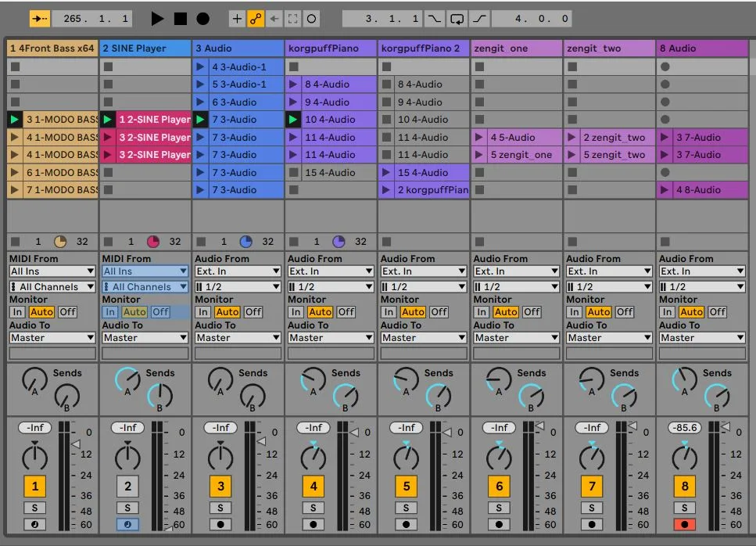The width and height of the screenshot is (756, 546).
Task: Launch the 4 3-Audio-1 clip
Action: tap(199, 67)
